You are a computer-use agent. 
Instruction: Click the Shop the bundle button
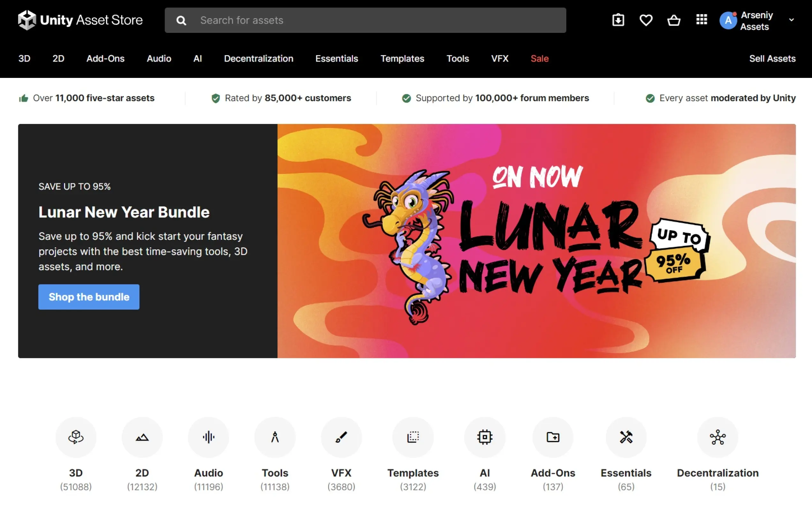(89, 297)
